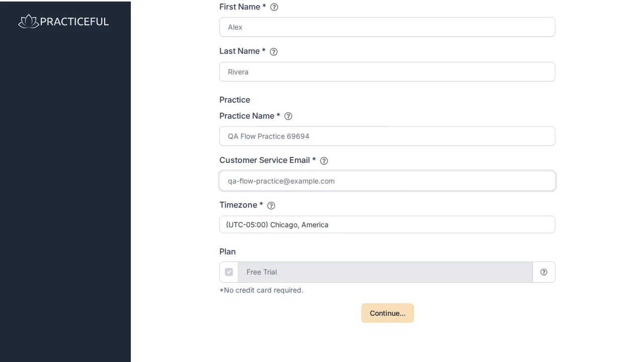This screenshot has height=362, width=644.
Task: Click the 'Timezone *' label text
Action: click(242, 205)
